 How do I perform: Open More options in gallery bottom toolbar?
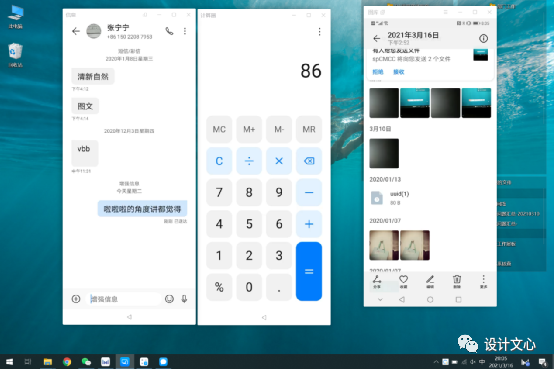[483, 281]
